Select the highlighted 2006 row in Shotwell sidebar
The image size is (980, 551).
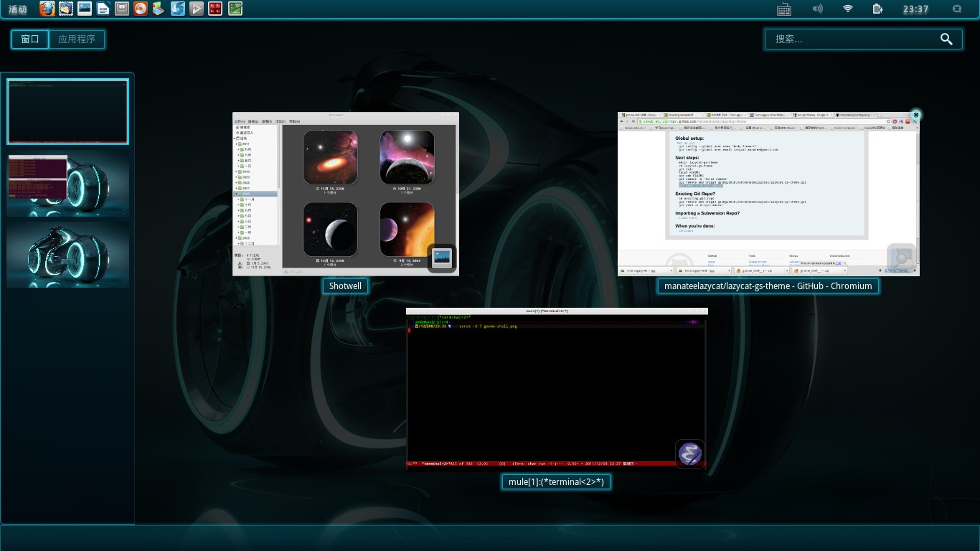255,194
